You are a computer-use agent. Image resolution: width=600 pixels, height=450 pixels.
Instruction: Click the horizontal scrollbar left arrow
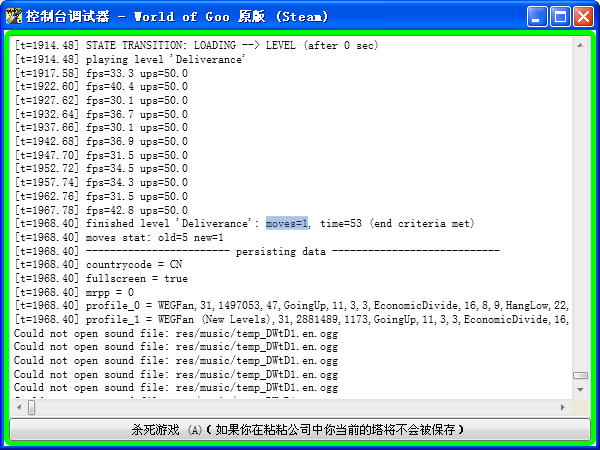click(x=17, y=407)
